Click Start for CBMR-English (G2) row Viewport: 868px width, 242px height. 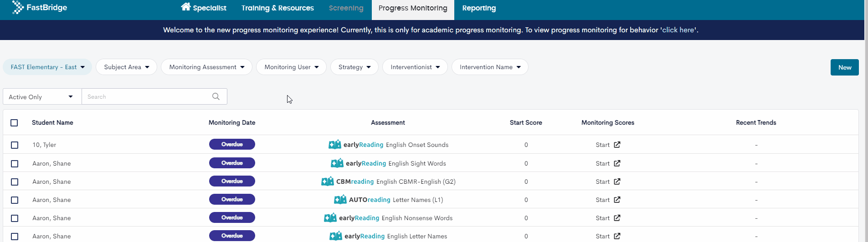click(602, 181)
